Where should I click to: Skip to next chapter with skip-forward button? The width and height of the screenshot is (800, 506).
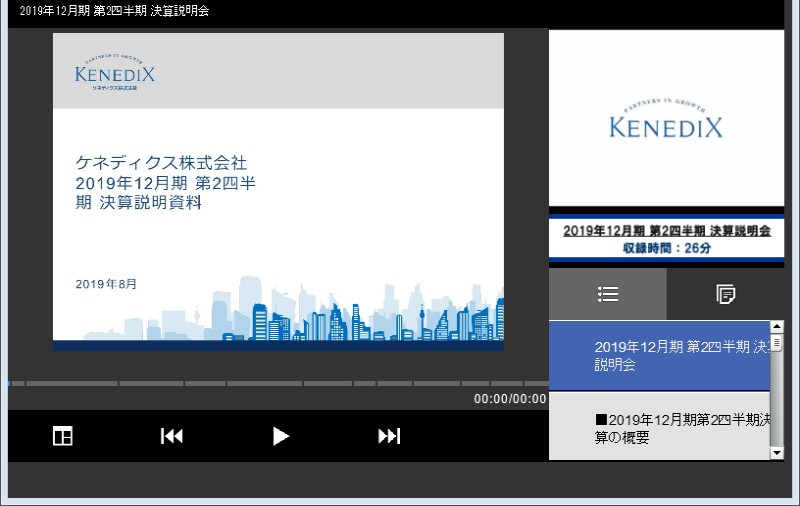[389, 436]
